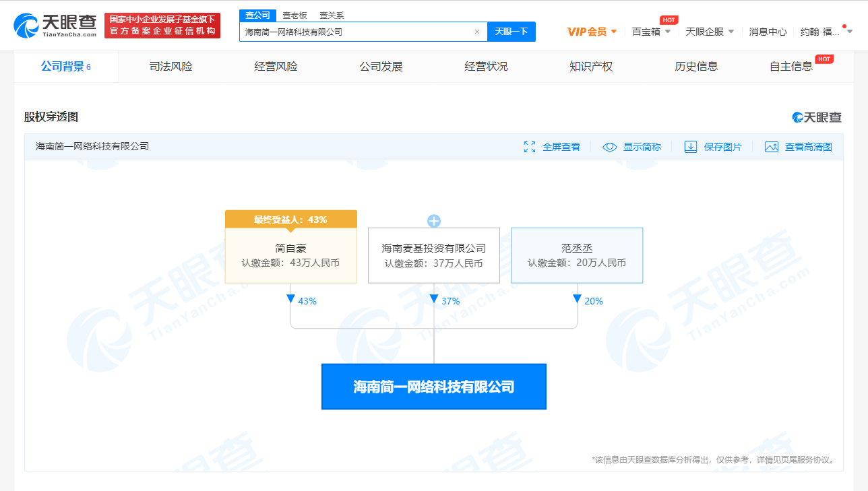Click the blue 海南简一网络科技有限公司 company node
The height and width of the screenshot is (491, 868).
tap(434, 387)
